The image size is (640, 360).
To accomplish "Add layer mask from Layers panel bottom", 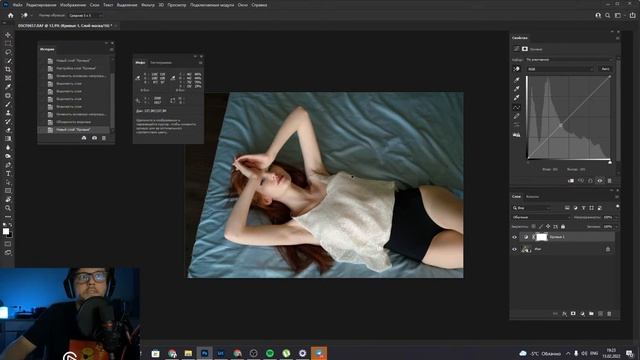I will 573,313.
